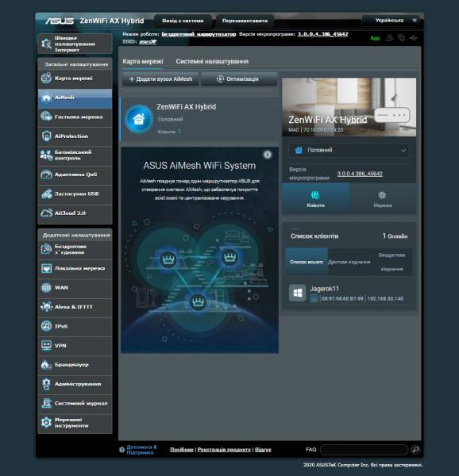The image size is (459, 476).
Task: Open Quick Internet Setup wizard icon
Action: tap(47, 44)
